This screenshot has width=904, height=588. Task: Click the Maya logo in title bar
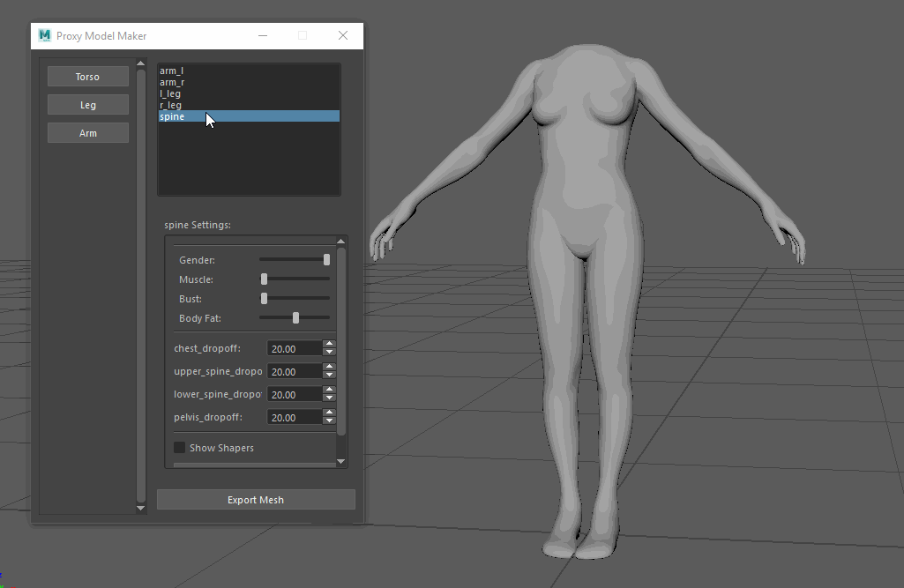(44, 36)
